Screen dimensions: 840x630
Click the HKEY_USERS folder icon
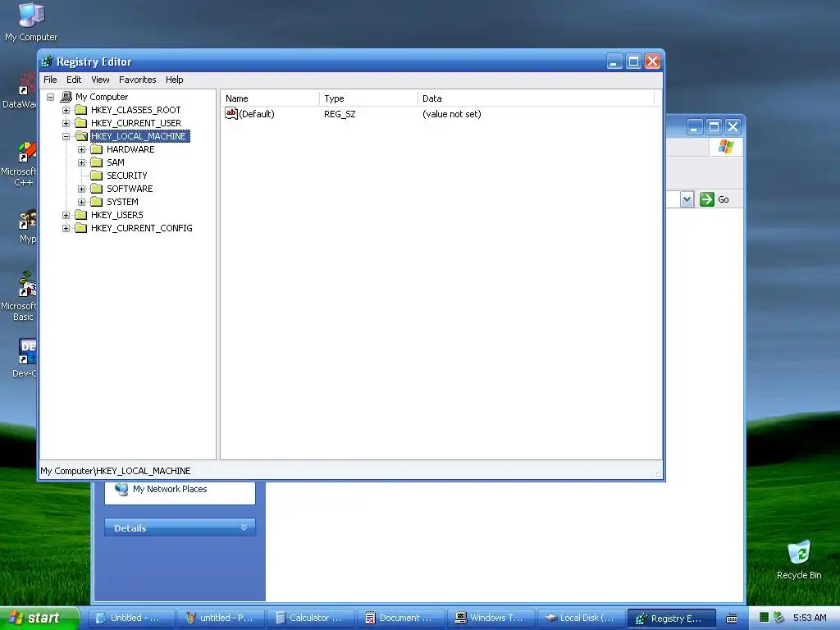[81, 215]
